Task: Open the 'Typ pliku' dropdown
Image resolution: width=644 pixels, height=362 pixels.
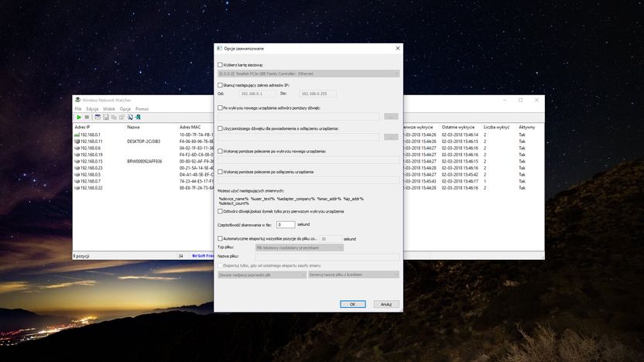Action: [300, 248]
